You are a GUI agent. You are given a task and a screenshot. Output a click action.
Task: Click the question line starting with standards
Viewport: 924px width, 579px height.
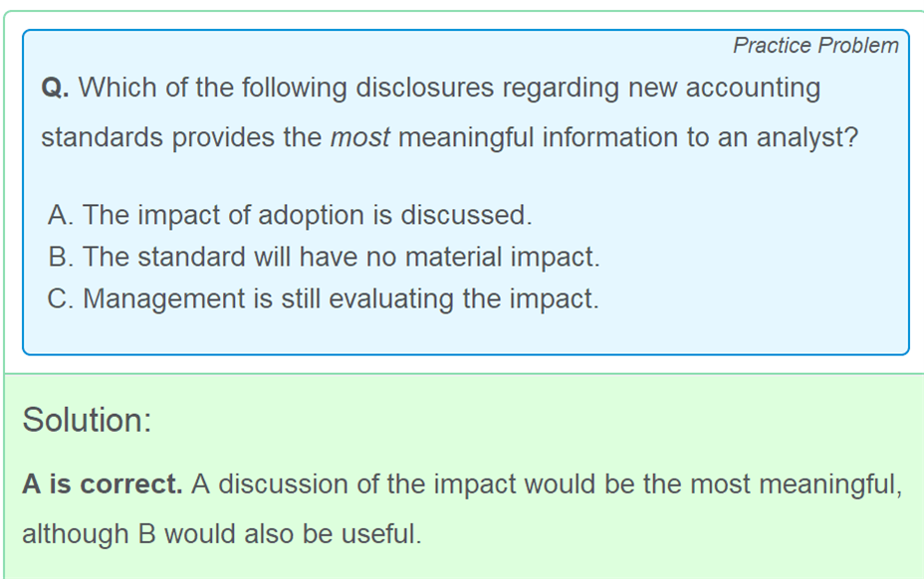(x=450, y=138)
